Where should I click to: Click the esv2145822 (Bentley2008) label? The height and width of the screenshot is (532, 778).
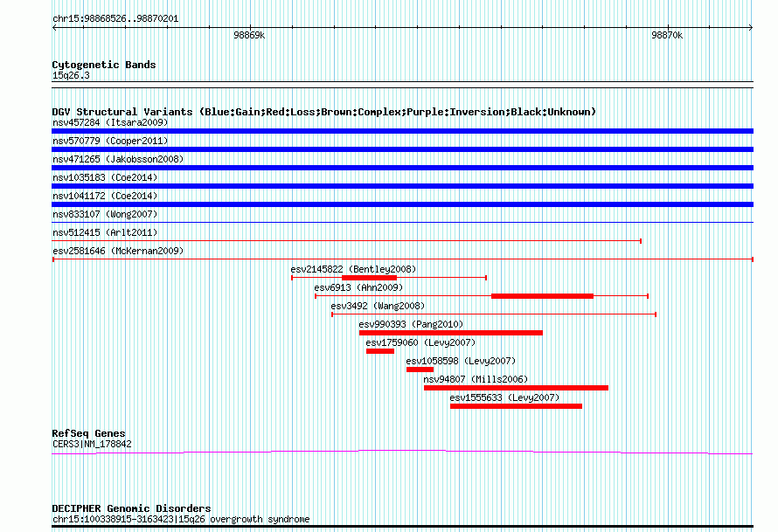pyautogui.click(x=353, y=269)
